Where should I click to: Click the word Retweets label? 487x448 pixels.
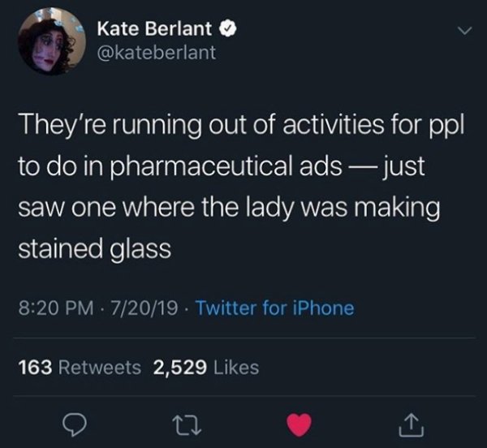coord(99,368)
